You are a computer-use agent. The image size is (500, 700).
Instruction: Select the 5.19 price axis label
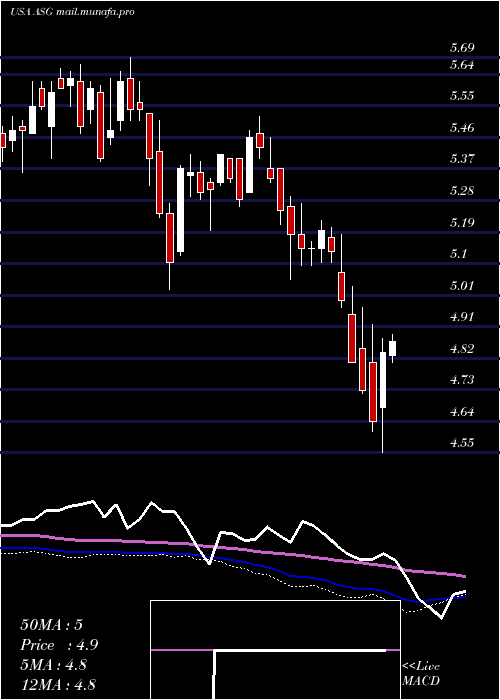[x=462, y=223]
